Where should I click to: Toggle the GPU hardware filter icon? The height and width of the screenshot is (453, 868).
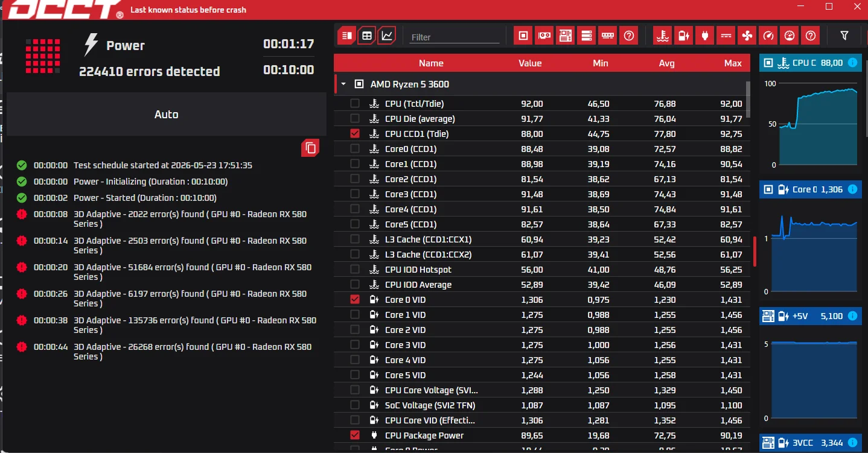[544, 36]
